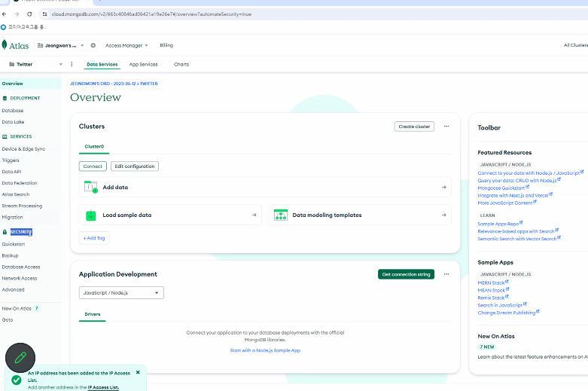Image resolution: width=588 pixels, height=391 pixels.
Task: Click the 7 NEW badge under New On Atlas
Action: click(487, 347)
